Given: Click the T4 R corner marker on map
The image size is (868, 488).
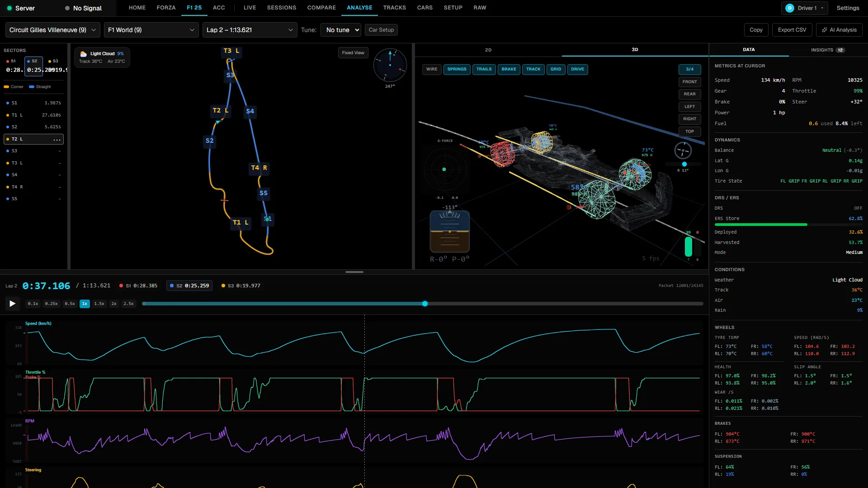Looking at the screenshot, I should (259, 168).
